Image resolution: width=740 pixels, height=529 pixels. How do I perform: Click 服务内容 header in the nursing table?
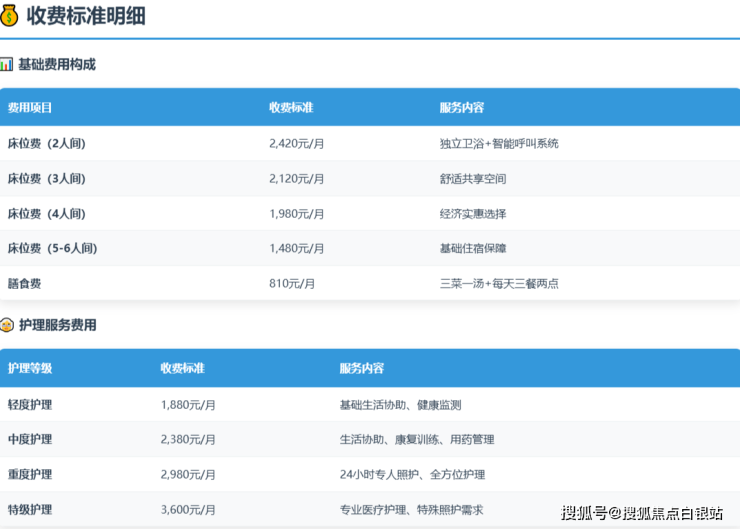click(x=361, y=368)
